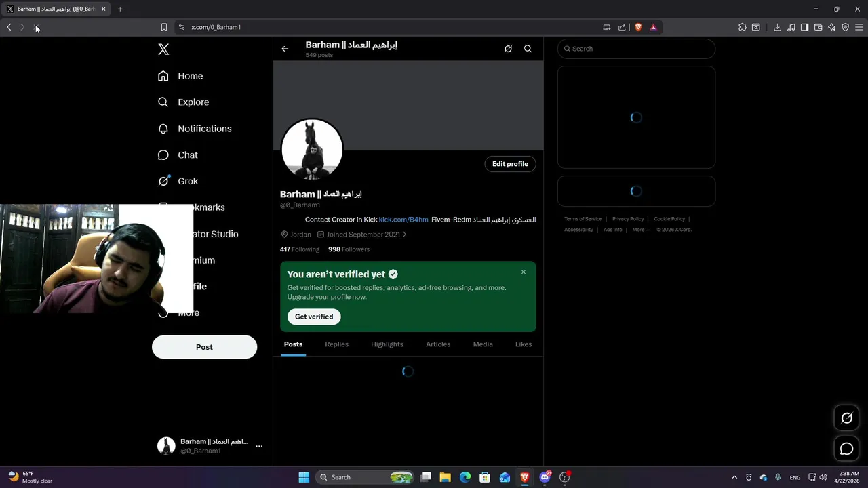Click Get verified button

pyautogui.click(x=314, y=317)
